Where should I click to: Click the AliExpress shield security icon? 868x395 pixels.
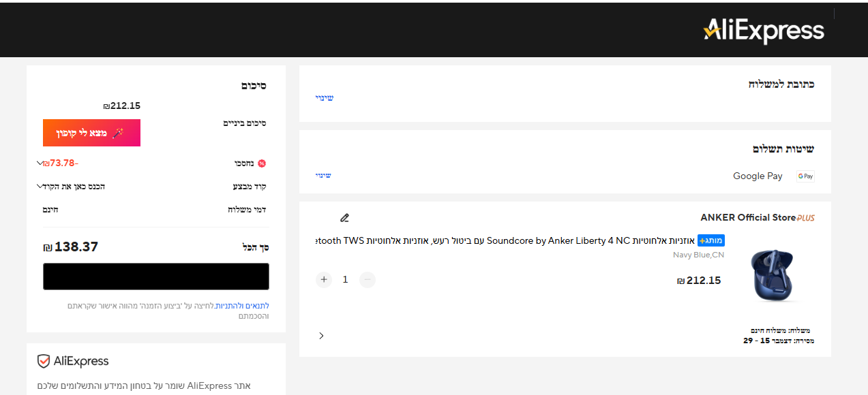(44, 361)
